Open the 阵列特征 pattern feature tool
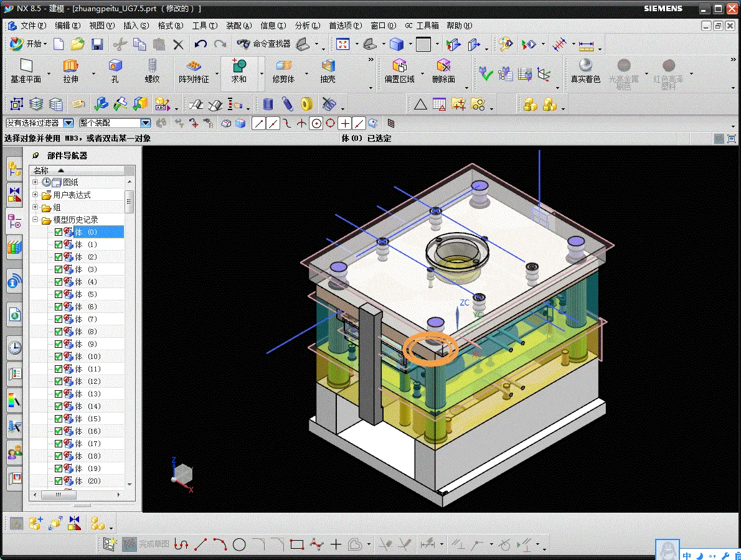Viewport: 741px width, 560px height. click(x=194, y=72)
